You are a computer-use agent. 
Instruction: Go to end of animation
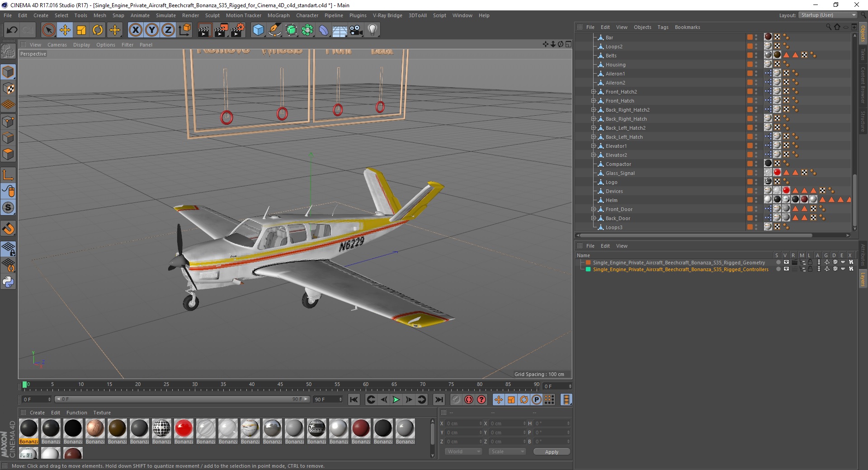click(x=439, y=399)
